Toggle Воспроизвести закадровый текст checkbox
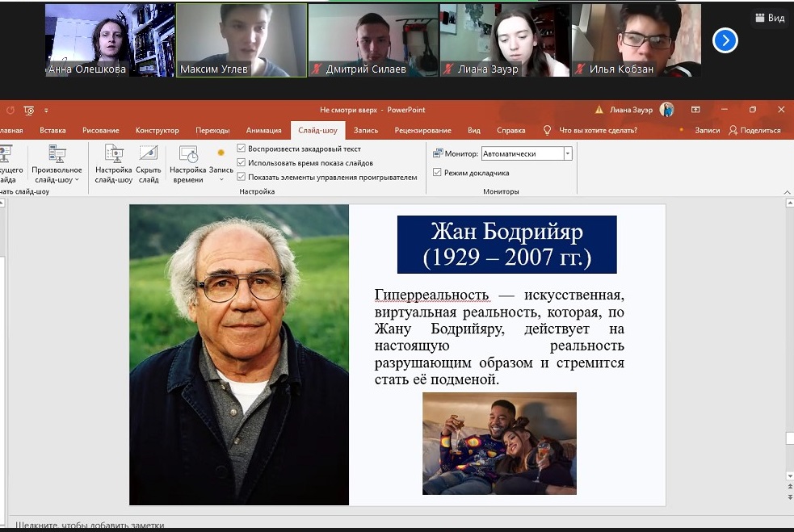 242,149
